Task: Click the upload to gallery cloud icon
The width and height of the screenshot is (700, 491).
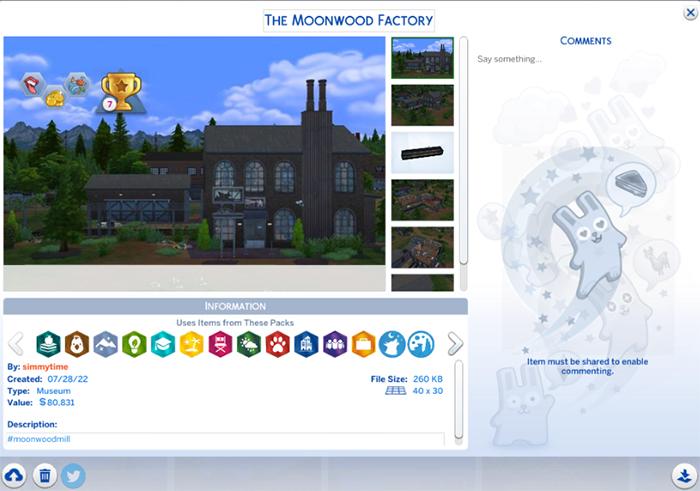Action: coord(14,476)
